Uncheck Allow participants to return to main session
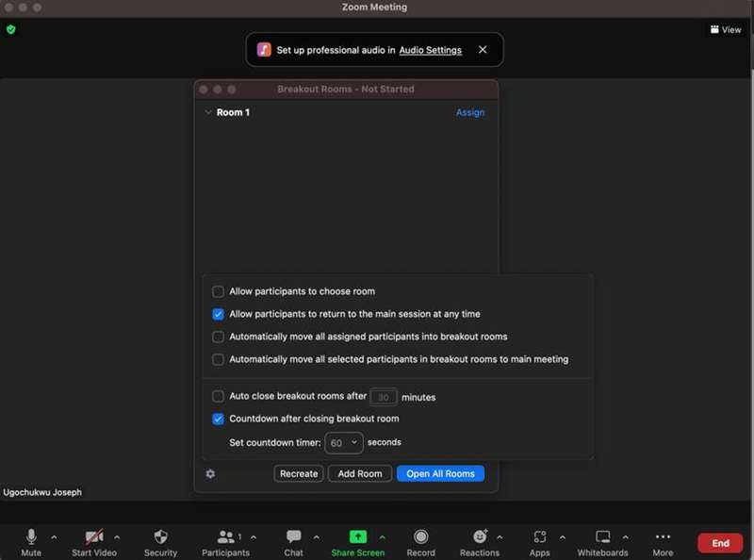Viewport: 754px width, 560px height. pyautogui.click(x=219, y=314)
